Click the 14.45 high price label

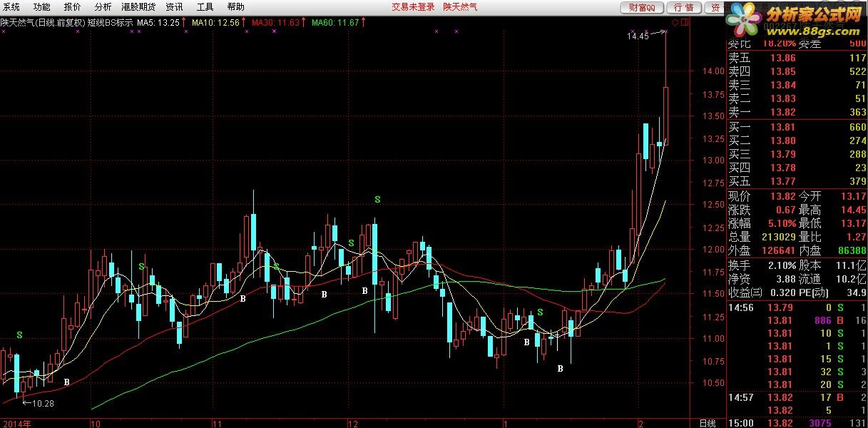click(638, 36)
